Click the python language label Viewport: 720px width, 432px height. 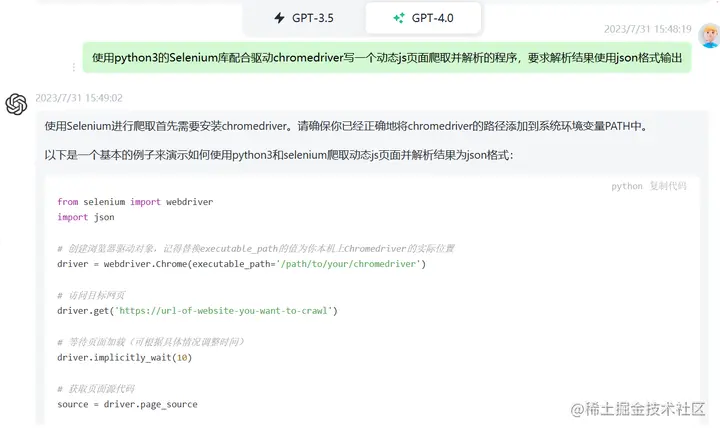click(626, 186)
